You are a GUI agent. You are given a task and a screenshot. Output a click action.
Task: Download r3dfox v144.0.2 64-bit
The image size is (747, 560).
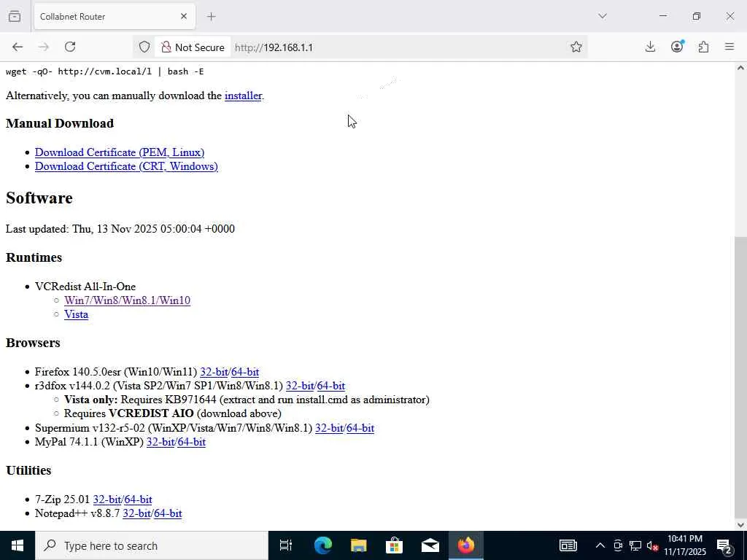click(331, 386)
